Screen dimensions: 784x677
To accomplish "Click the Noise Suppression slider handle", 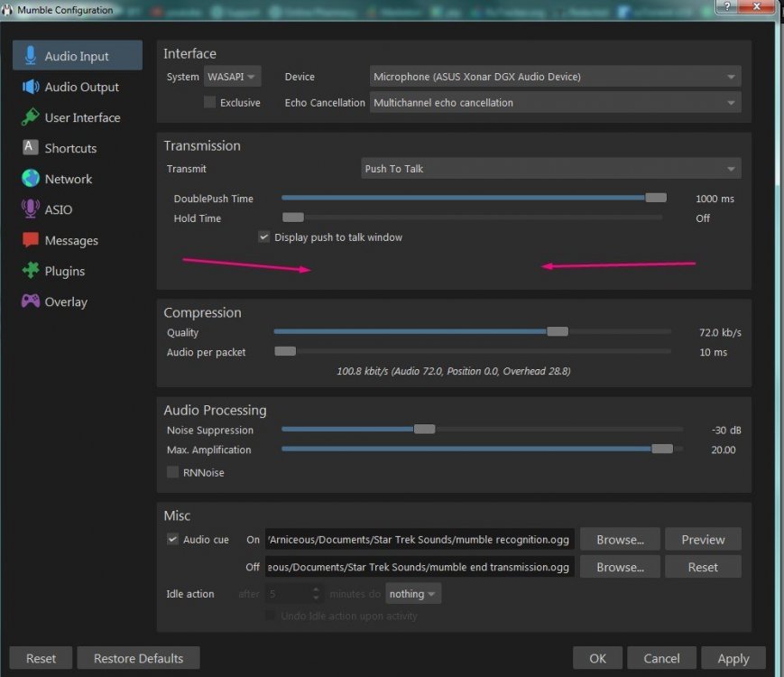I will [x=424, y=430].
